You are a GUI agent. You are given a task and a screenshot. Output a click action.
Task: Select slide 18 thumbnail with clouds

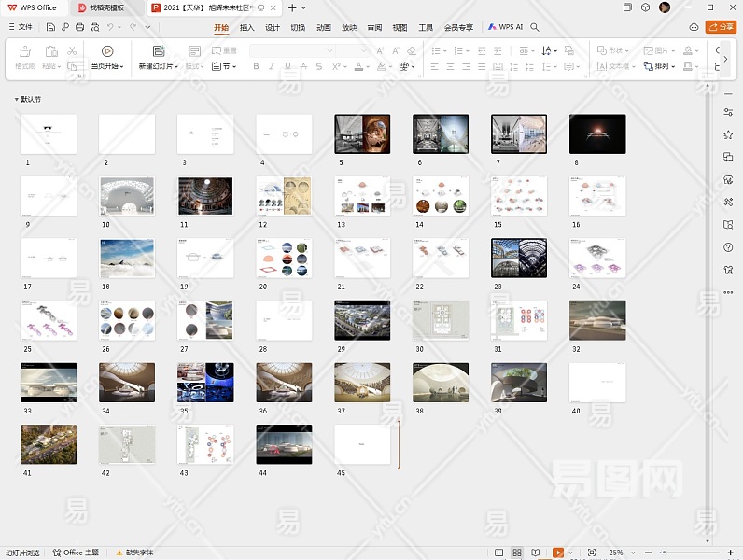[x=127, y=258]
